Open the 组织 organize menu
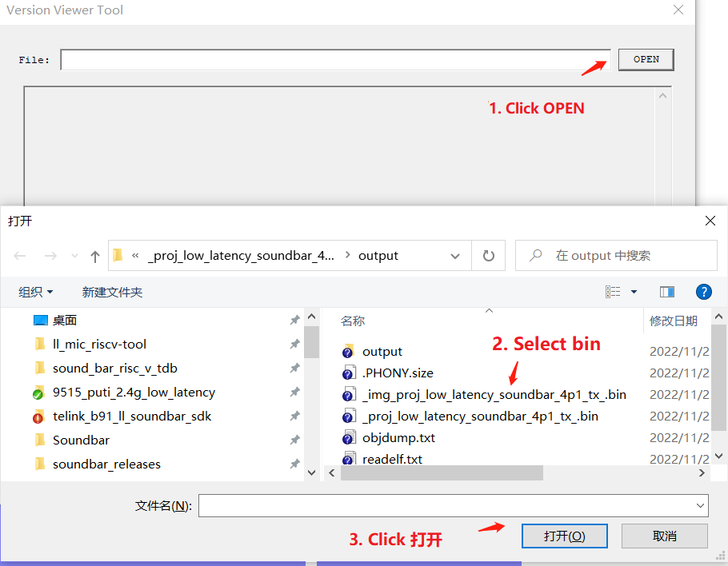The image size is (728, 566). pyautogui.click(x=36, y=292)
